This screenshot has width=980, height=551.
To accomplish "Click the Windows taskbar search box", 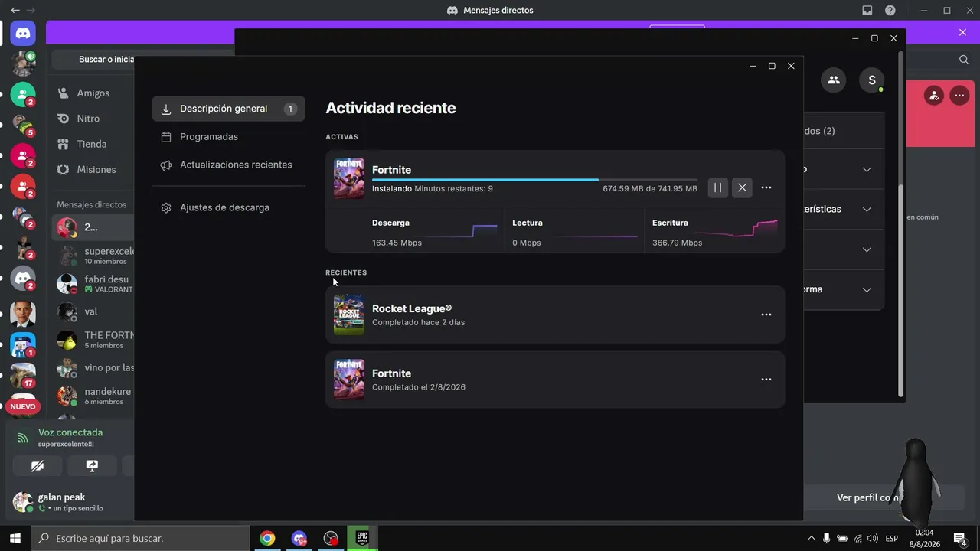I will coord(140,538).
